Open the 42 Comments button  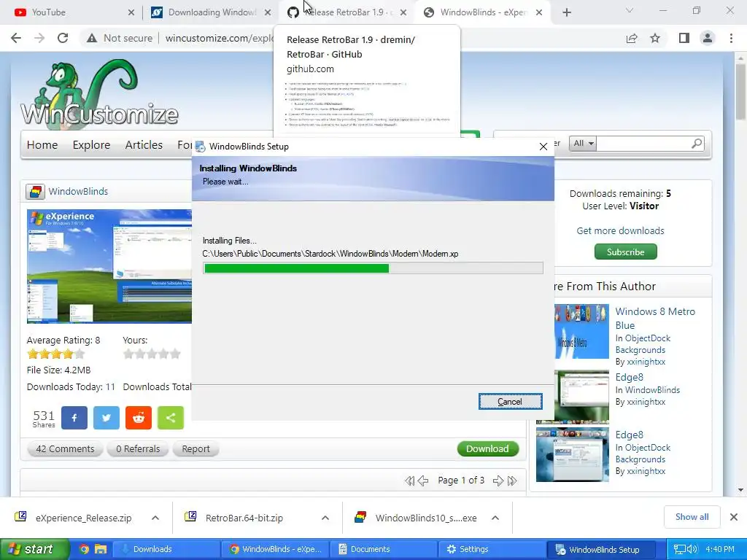[x=65, y=448]
